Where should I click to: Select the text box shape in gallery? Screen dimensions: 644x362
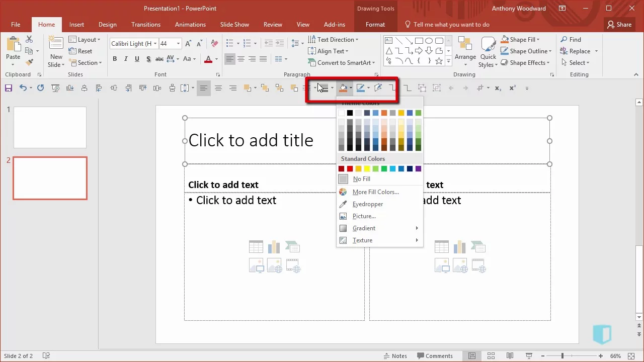[388, 41]
